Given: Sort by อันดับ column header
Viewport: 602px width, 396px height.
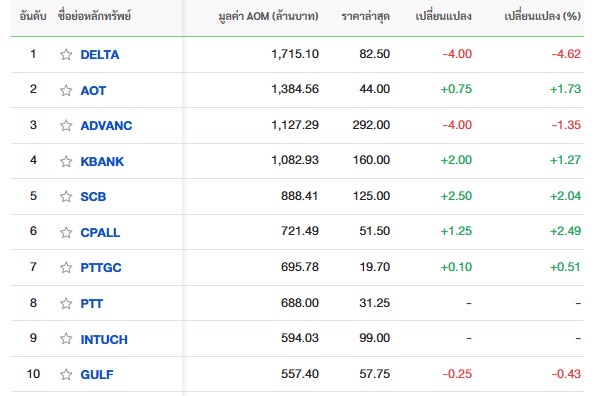Looking at the screenshot, I should click(x=33, y=16).
